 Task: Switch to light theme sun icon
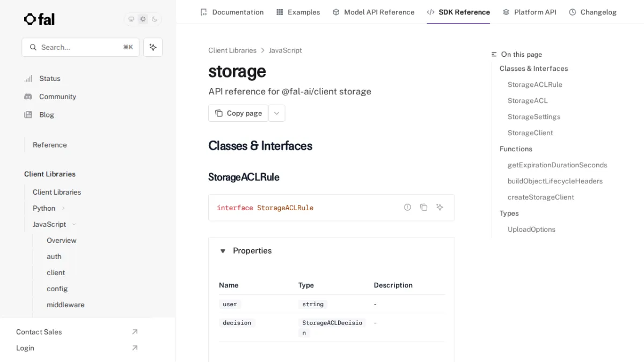click(143, 19)
